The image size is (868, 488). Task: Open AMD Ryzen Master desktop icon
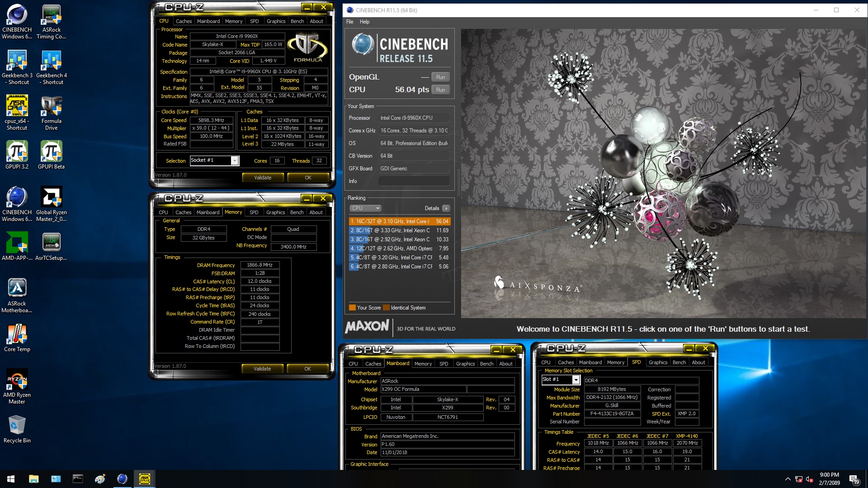click(17, 387)
